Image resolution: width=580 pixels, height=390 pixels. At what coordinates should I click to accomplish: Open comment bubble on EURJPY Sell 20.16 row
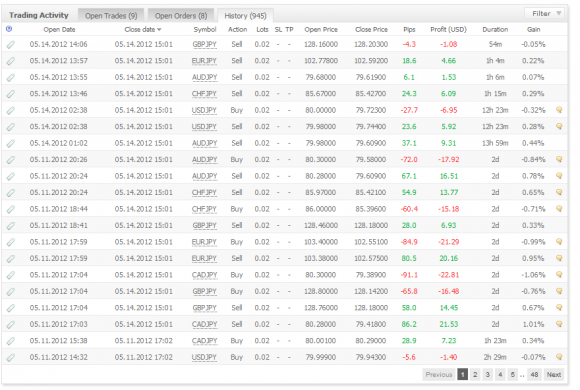(559, 258)
